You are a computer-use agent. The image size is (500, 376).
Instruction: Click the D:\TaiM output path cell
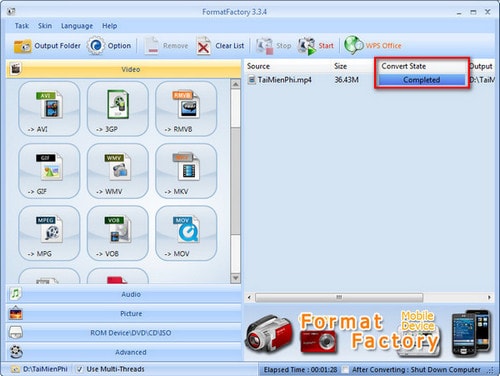(x=482, y=80)
